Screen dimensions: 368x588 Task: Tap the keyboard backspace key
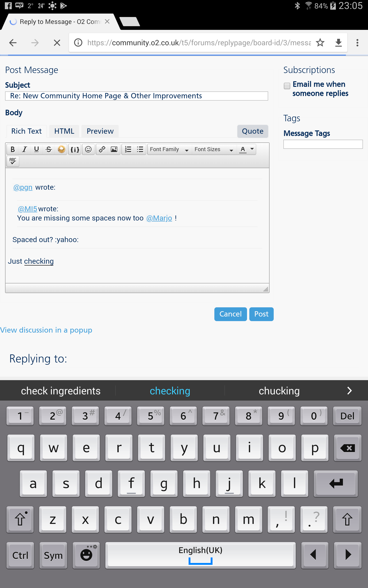pyautogui.click(x=348, y=448)
